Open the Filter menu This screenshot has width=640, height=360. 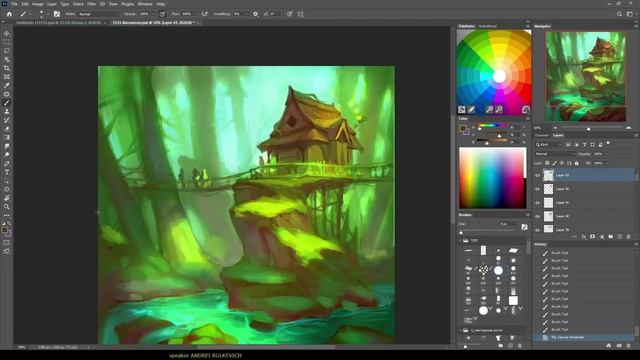(91, 4)
